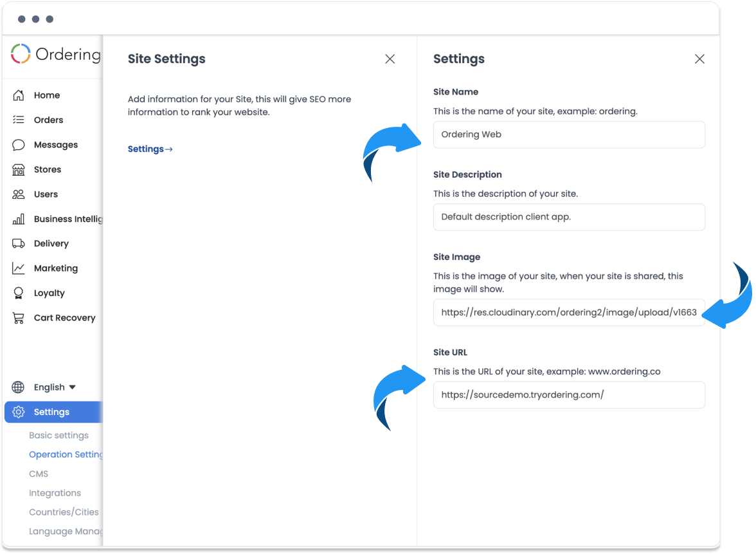Click the Stores storefront icon

click(x=18, y=169)
